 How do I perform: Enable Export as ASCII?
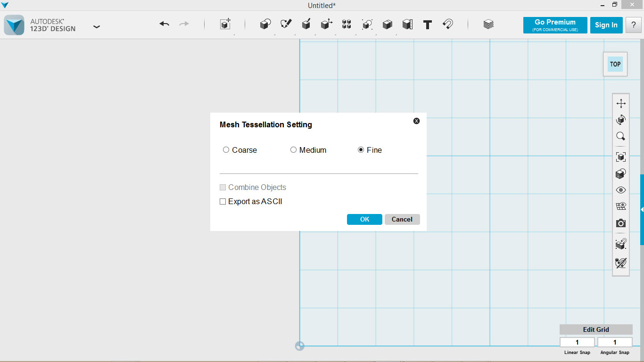[x=223, y=202]
